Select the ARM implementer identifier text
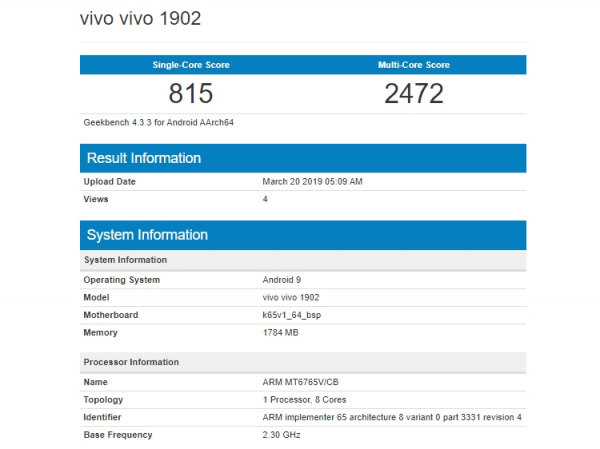Viewport: 600px width, 449px height. [x=391, y=417]
